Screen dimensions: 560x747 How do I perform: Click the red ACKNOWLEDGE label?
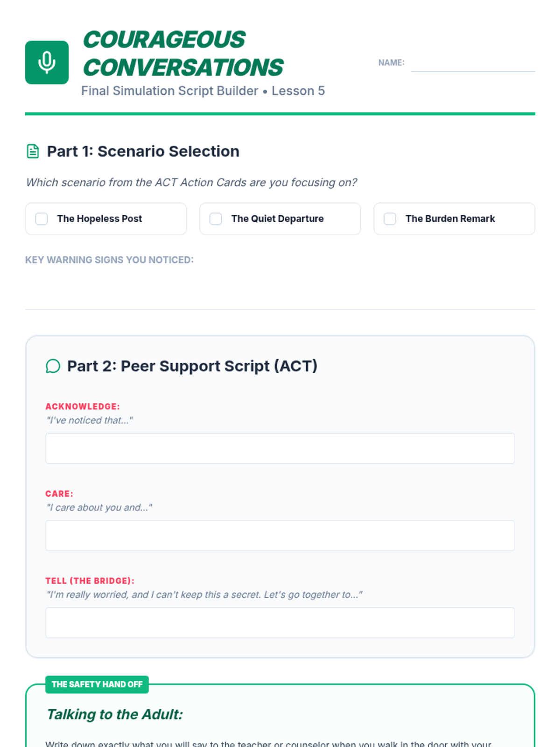83,407
